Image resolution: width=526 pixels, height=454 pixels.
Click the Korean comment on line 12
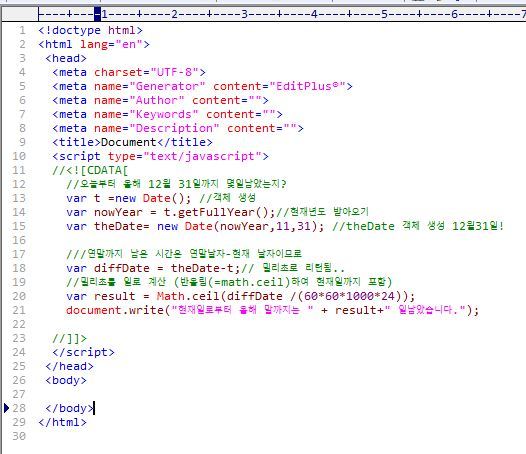[176, 184]
